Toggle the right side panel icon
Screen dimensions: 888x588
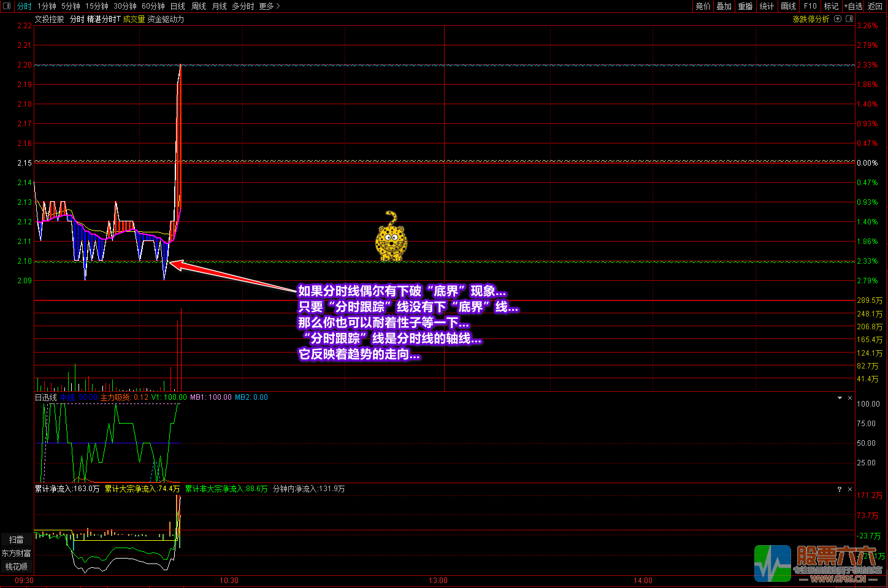[x=849, y=19]
